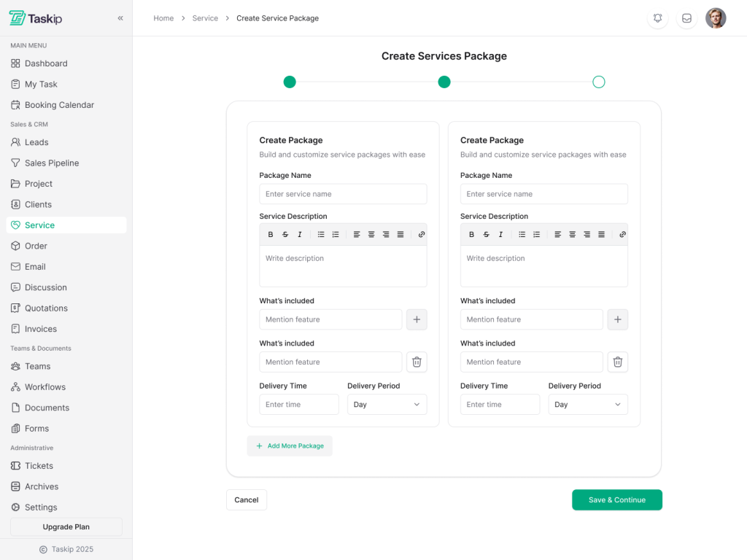Click Bold in first package editor

click(271, 235)
